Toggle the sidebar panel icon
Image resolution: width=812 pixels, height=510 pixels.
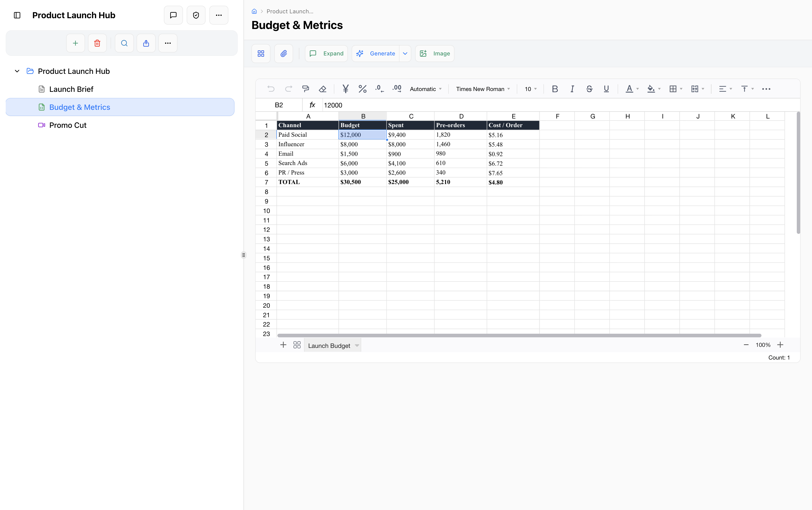17,15
